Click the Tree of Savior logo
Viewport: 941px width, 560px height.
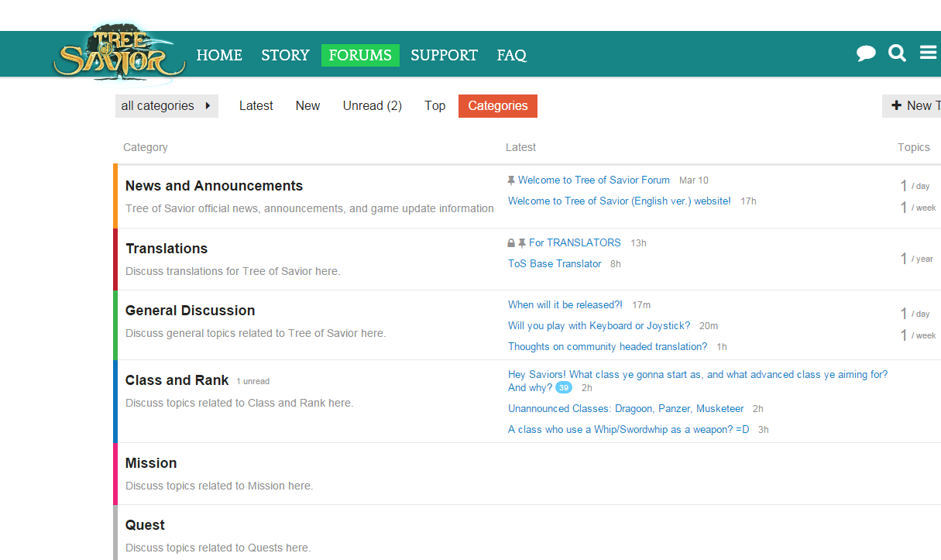click(x=119, y=54)
